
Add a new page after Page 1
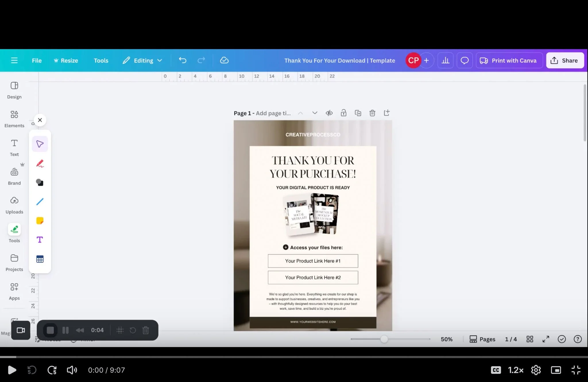coord(387,113)
